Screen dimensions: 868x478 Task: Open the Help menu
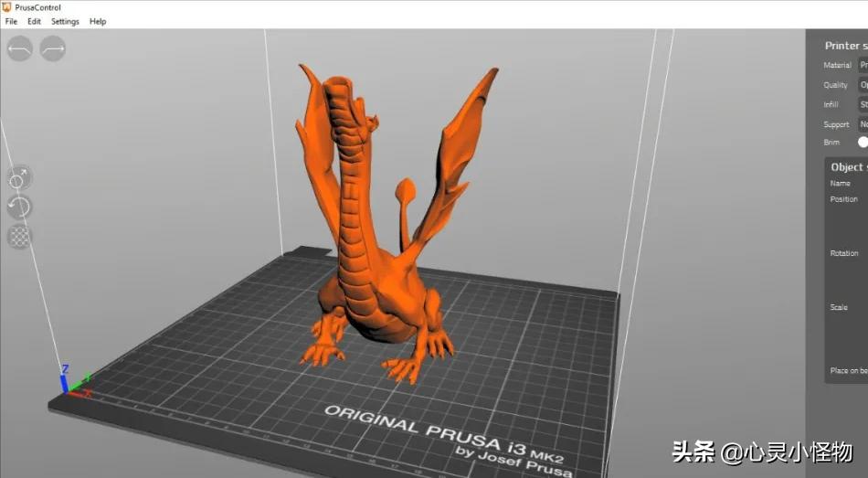tap(98, 22)
